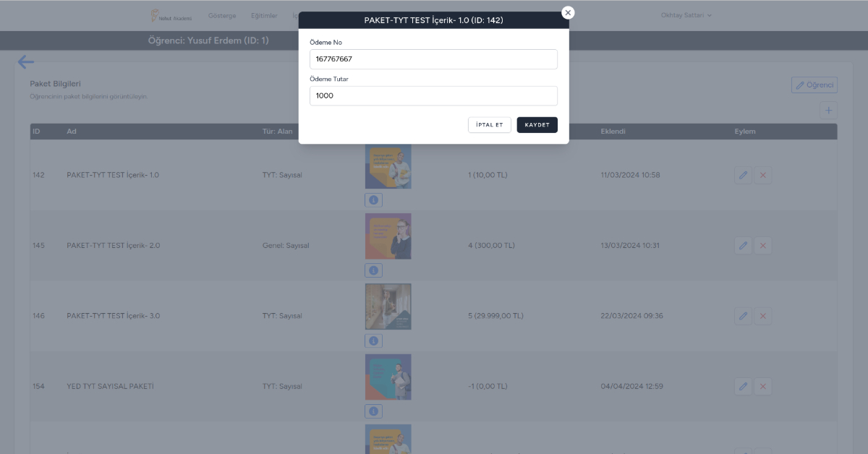
Task: Click the plus icon to add package
Action: pos(828,111)
